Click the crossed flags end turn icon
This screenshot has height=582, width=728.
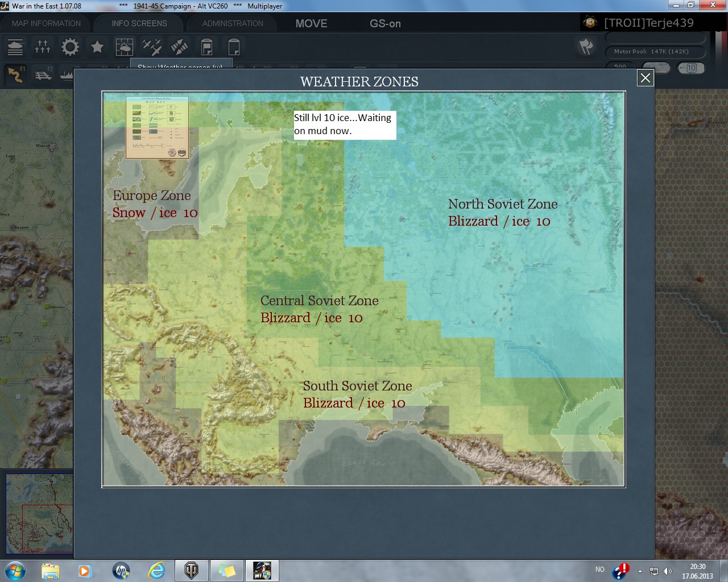pos(586,46)
